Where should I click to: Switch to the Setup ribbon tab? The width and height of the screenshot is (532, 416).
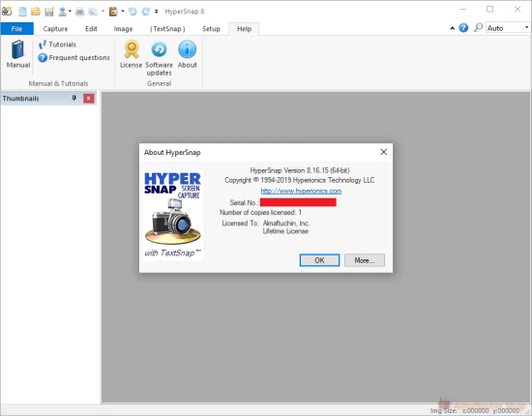click(x=211, y=29)
